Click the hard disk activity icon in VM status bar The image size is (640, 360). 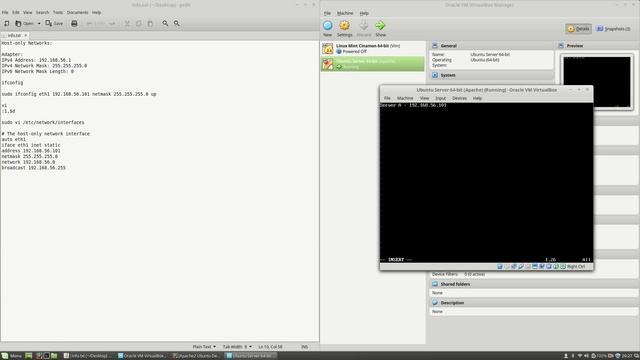500,267
